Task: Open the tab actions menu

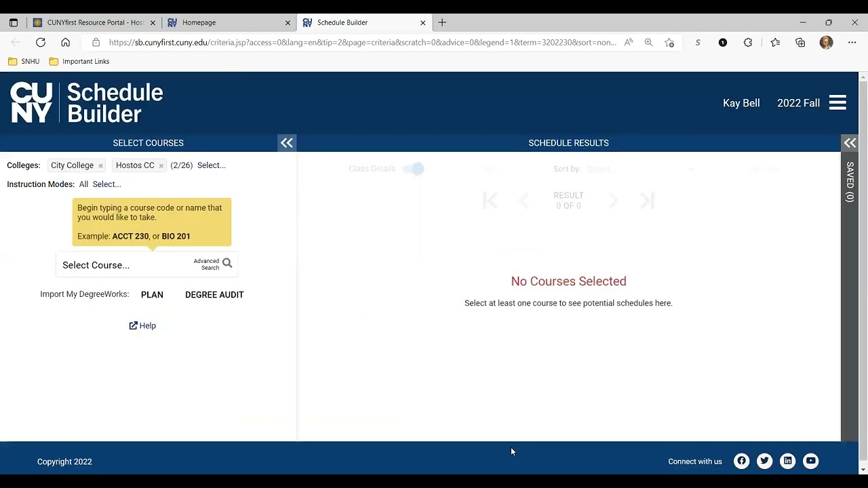Action: click(14, 22)
